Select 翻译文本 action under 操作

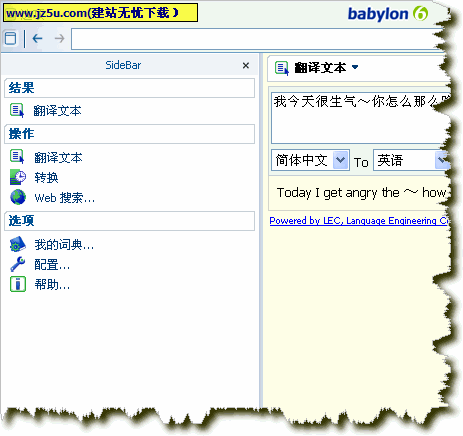58,158
